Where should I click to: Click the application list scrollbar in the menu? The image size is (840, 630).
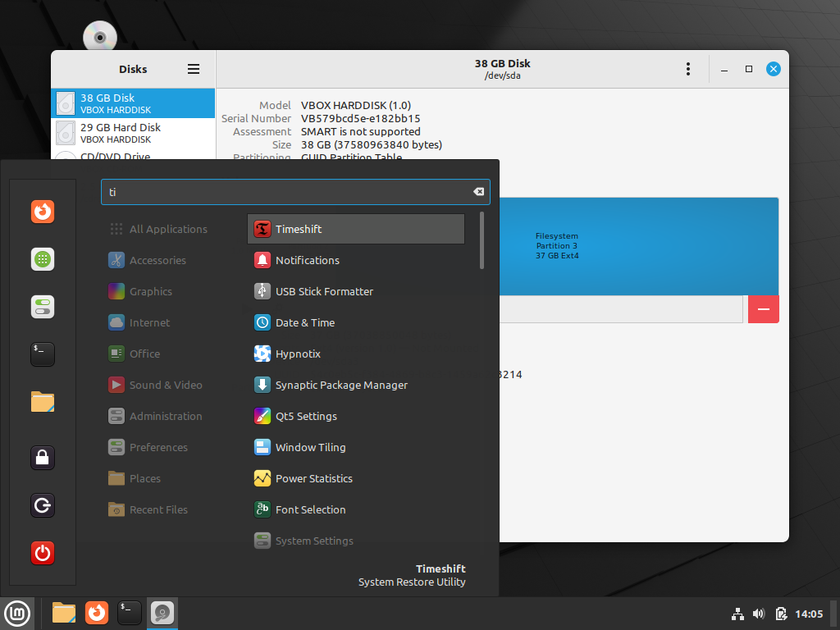click(482, 240)
